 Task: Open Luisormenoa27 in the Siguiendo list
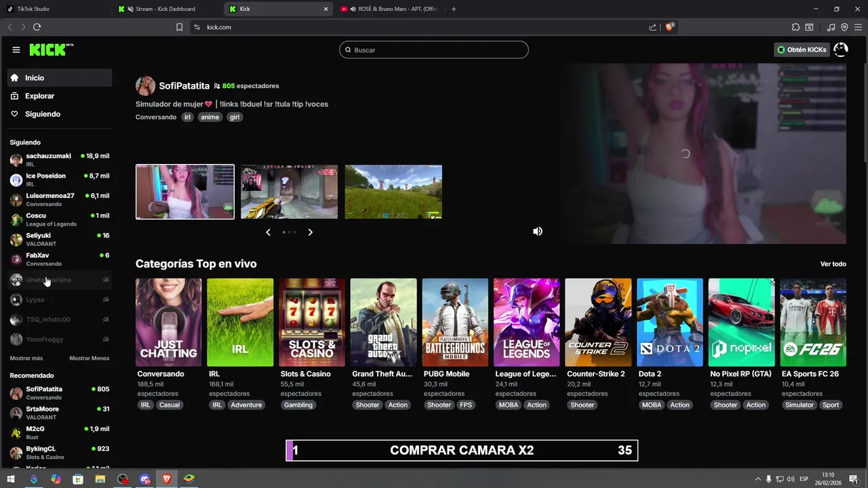point(60,199)
